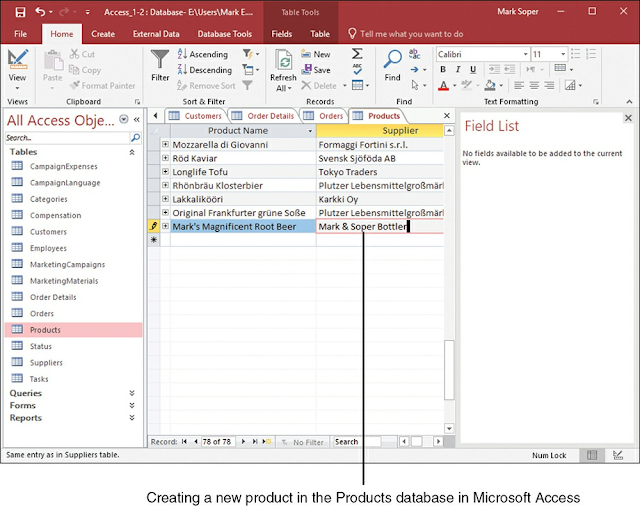Switch to External Data tab

point(156,34)
